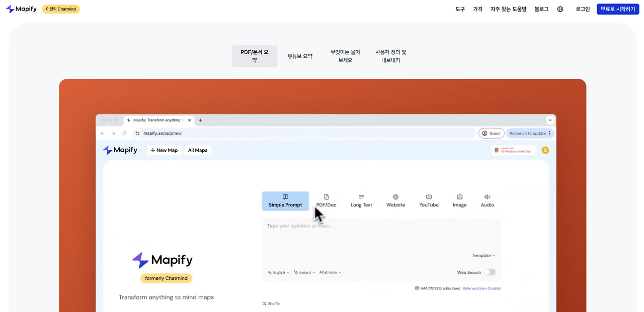
Task: Click the credits stack icon
Action: tap(417, 288)
